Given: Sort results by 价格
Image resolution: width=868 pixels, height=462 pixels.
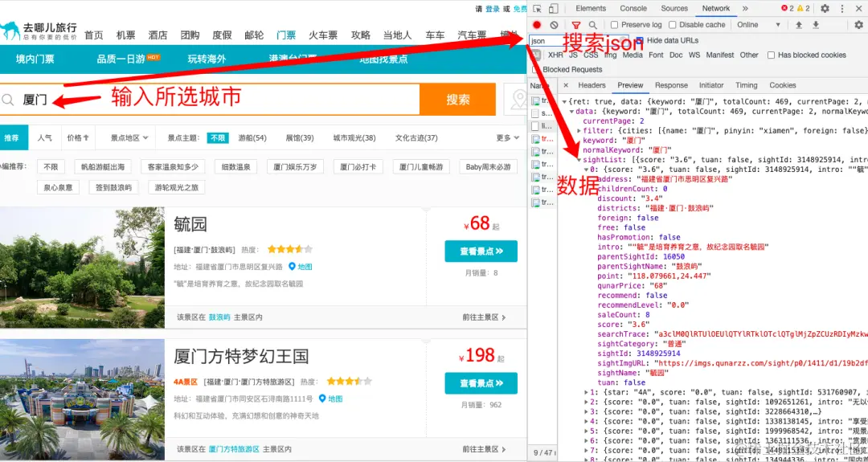Looking at the screenshot, I should coord(77,137).
